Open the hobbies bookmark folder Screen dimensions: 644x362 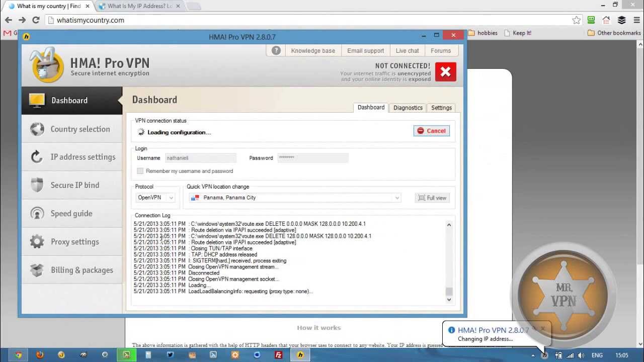pyautogui.click(x=482, y=33)
